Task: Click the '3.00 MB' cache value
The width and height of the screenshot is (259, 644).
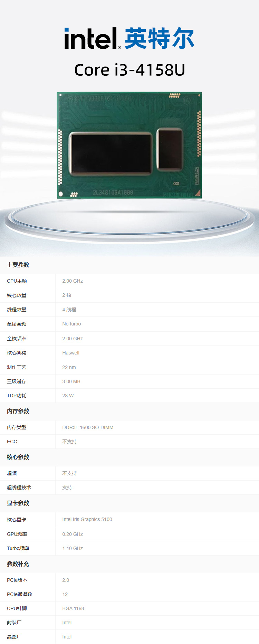Action: pos(71,381)
